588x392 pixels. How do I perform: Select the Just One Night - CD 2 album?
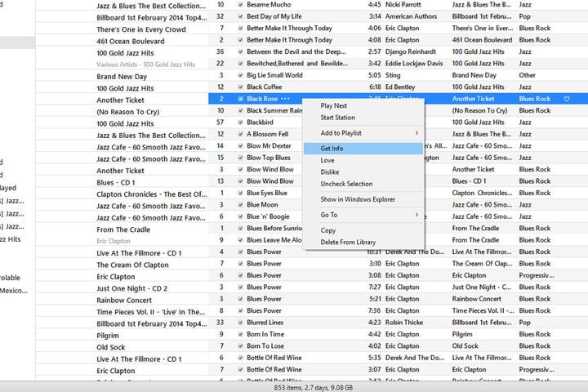132,288
